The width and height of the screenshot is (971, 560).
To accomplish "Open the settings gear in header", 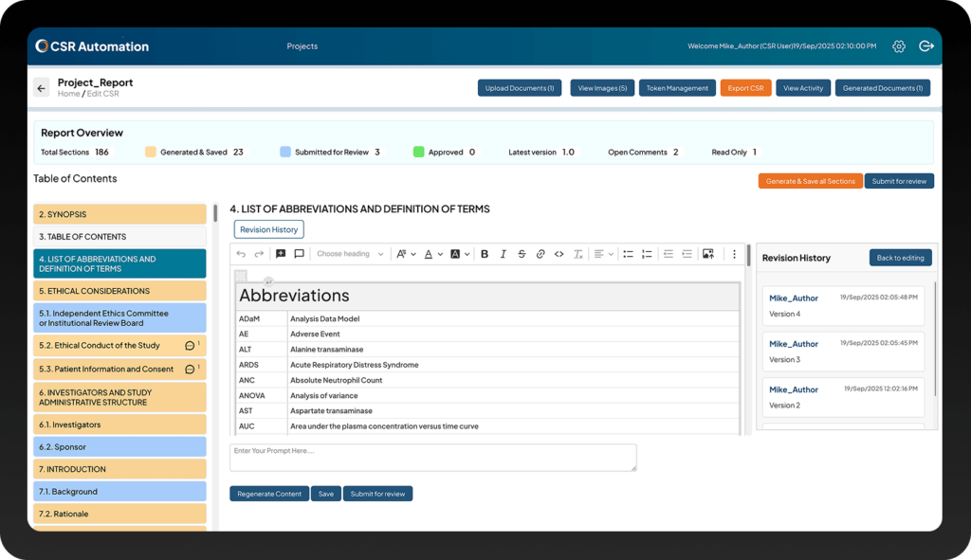I will point(899,46).
